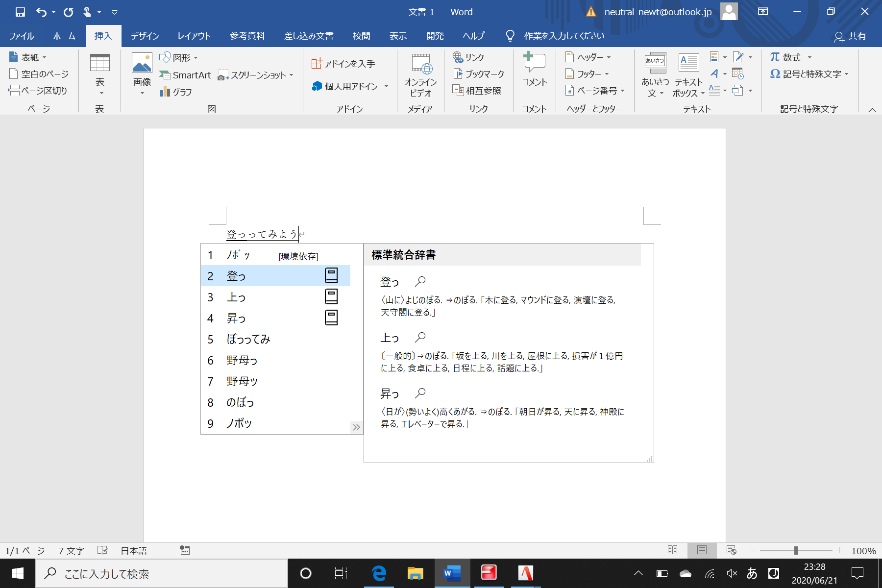Open File Explorer from the taskbar

click(416, 573)
